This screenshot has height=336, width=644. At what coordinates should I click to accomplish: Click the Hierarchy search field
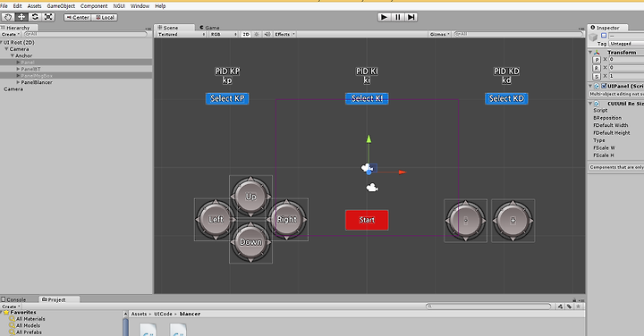point(86,35)
